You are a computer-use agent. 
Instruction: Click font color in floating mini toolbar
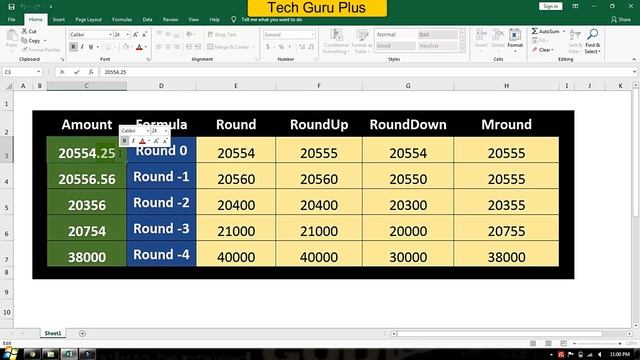142,141
